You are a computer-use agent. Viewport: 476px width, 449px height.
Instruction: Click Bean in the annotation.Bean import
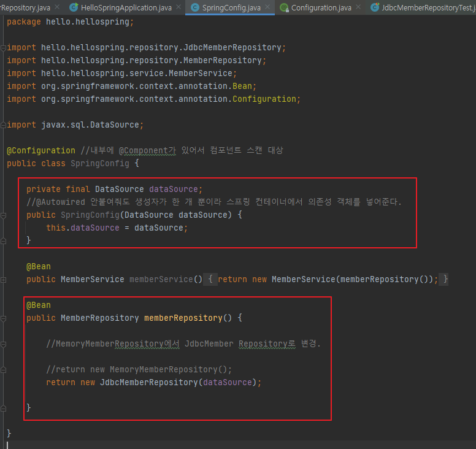pyautogui.click(x=242, y=86)
